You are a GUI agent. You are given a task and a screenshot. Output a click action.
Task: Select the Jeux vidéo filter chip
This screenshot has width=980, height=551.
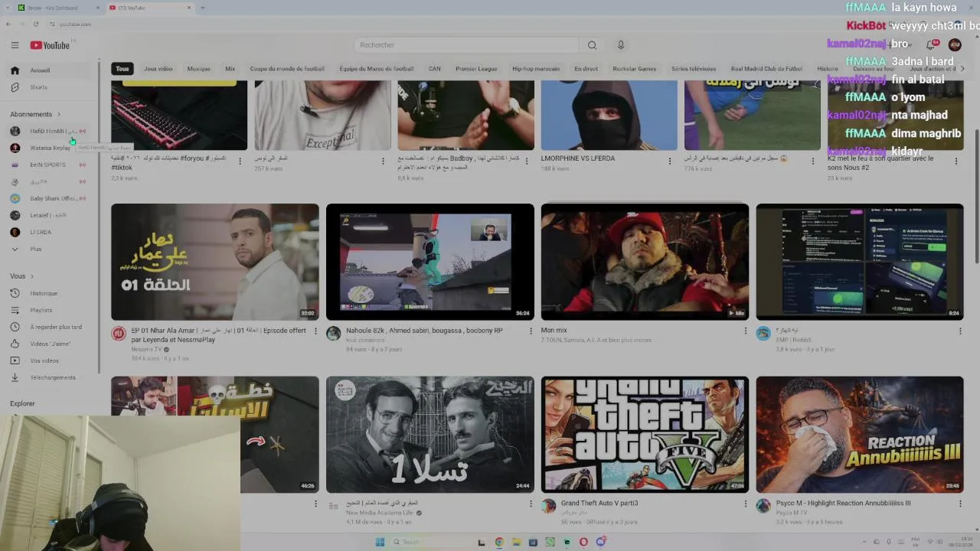tap(158, 69)
